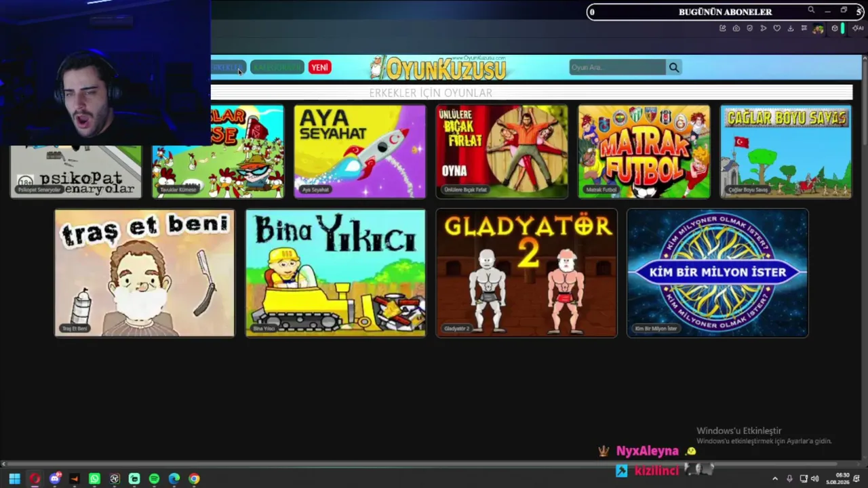Go to OyunKuzusu homepage via logo

coord(439,68)
